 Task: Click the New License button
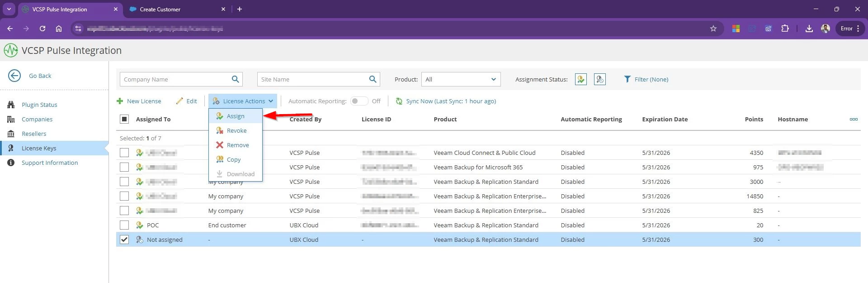139,101
